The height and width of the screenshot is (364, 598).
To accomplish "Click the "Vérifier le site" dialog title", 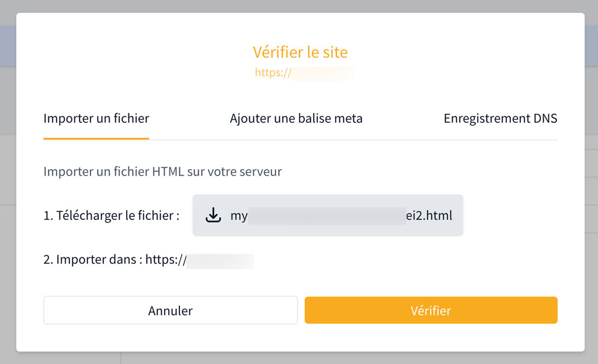I will coord(300,52).
